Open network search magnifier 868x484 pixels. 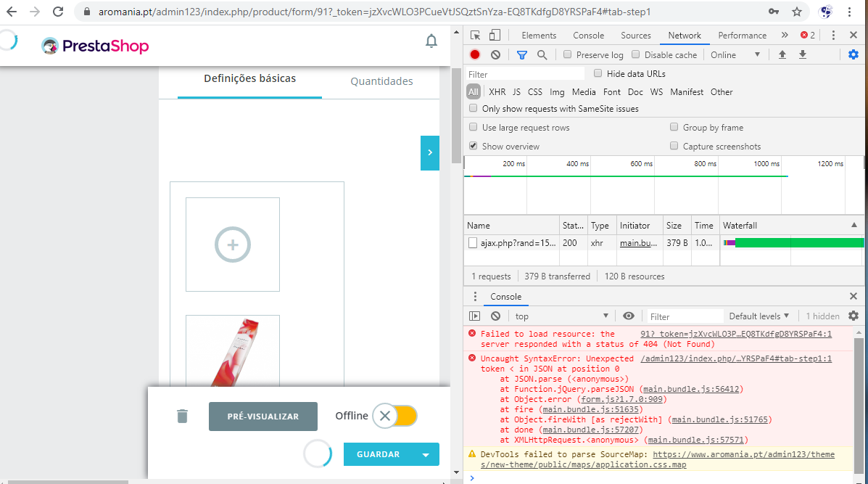[542, 55]
